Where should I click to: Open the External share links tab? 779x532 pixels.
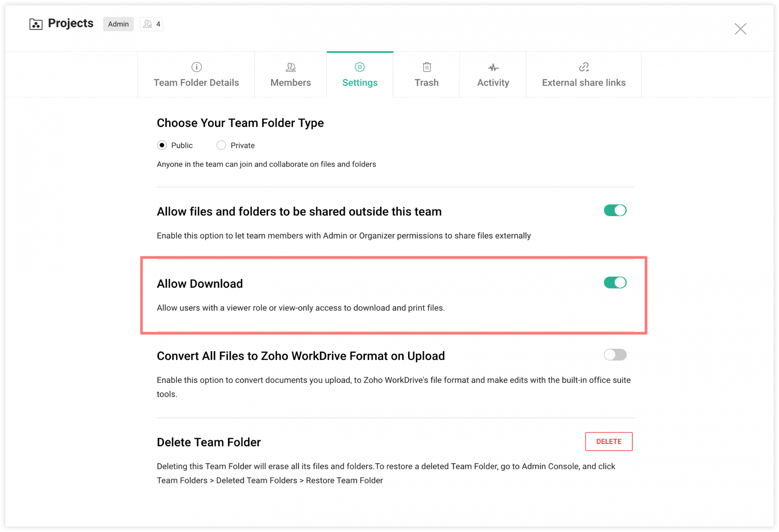click(x=583, y=75)
